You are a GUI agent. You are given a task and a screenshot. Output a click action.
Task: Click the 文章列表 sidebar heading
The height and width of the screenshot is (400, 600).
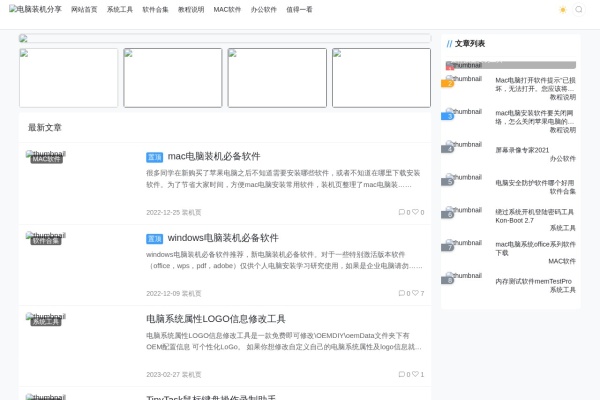(470, 44)
